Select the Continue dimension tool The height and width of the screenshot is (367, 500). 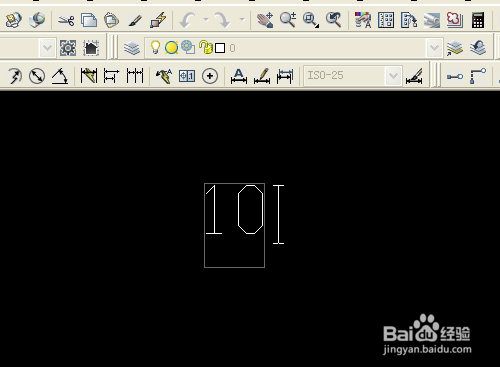pos(135,76)
